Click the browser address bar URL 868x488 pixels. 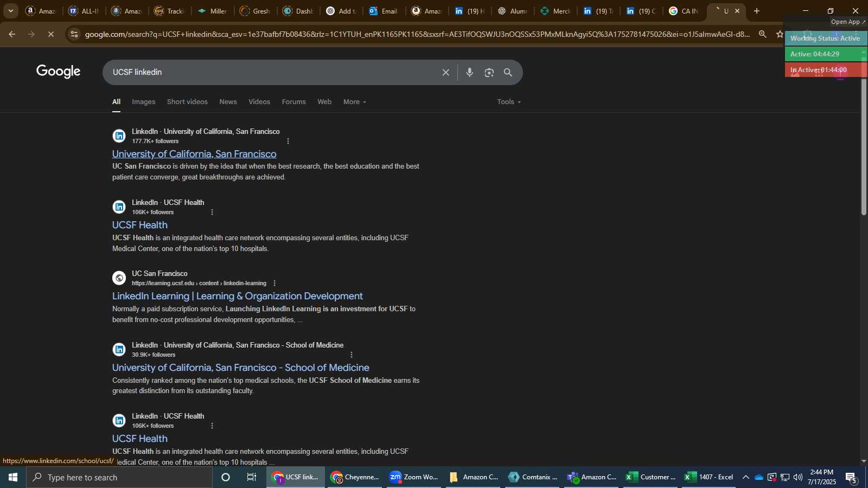tap(417, 34)
